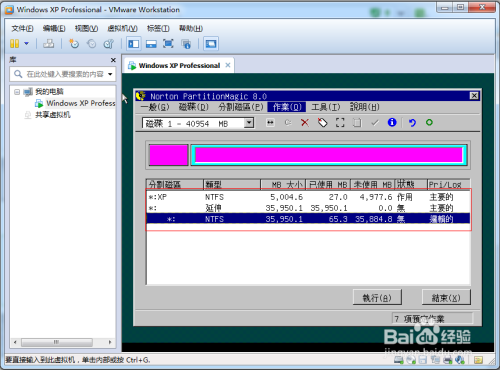
Task: Click the blue partition info icon
Action: [392, 122]
